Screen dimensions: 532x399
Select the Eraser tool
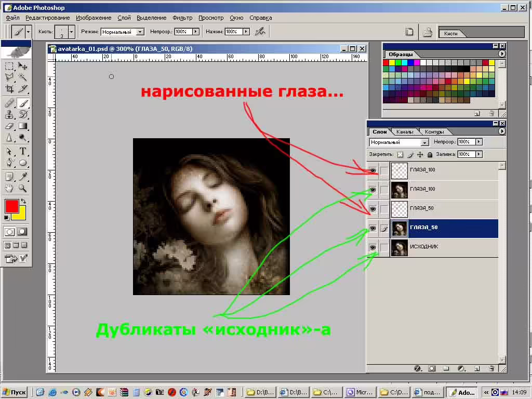(x=9, y=126)
